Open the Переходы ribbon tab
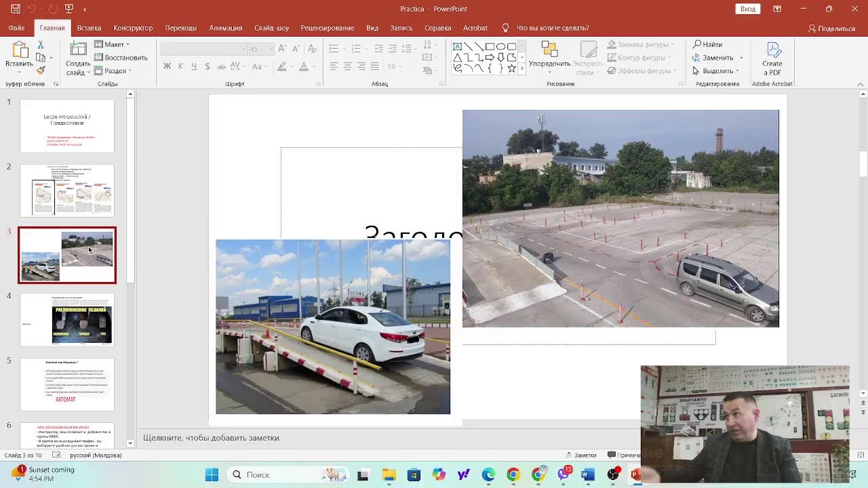The image size is (868, 488). click(x=180, y=28)
